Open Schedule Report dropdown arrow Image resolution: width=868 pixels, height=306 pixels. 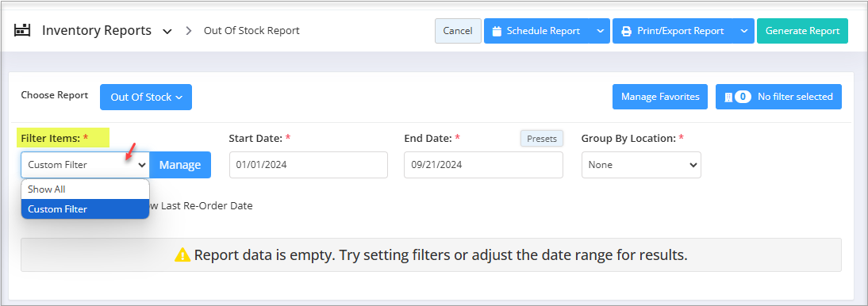pos(600,31)
